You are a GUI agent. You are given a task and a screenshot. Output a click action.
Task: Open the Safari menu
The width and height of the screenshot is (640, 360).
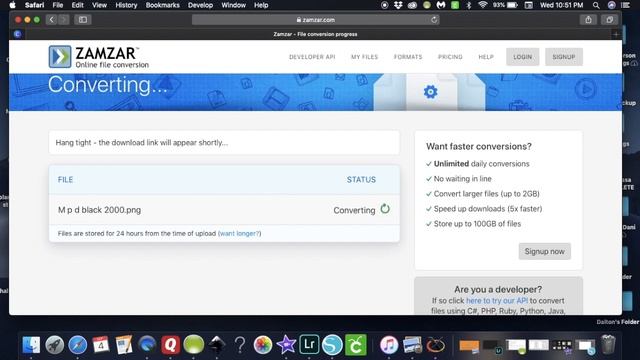coord(34,5)
